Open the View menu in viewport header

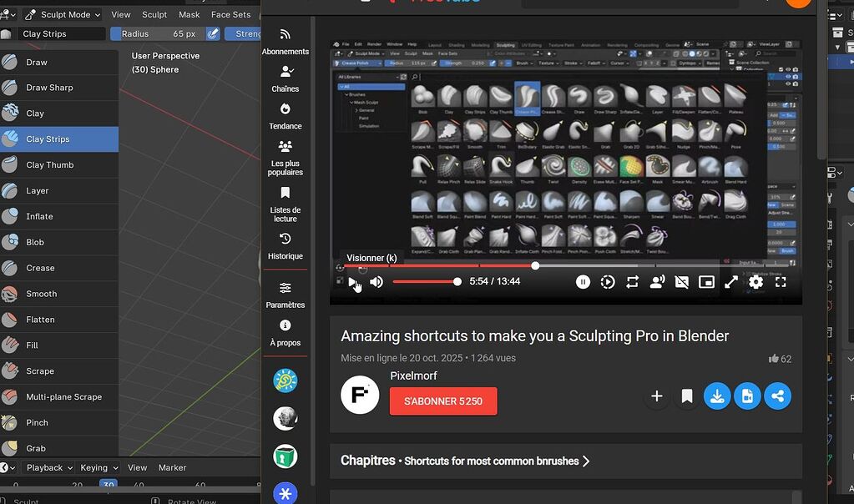(121, 15)
